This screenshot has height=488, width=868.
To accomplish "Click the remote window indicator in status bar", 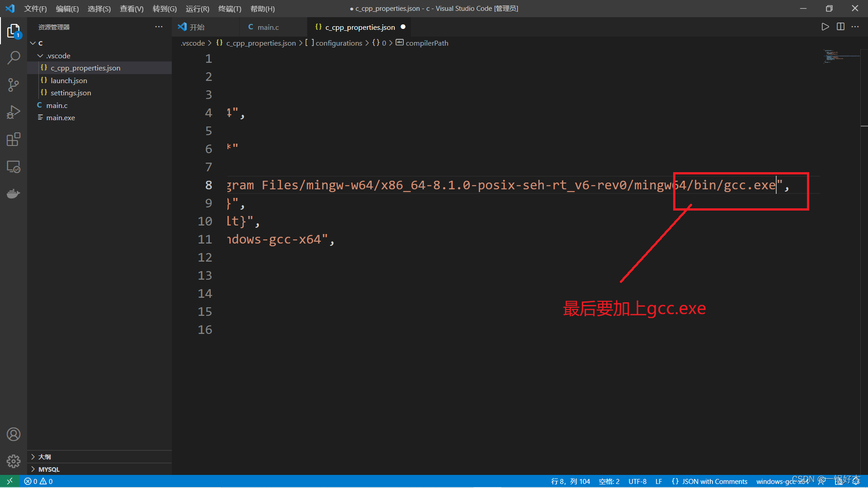I will 9,481.
